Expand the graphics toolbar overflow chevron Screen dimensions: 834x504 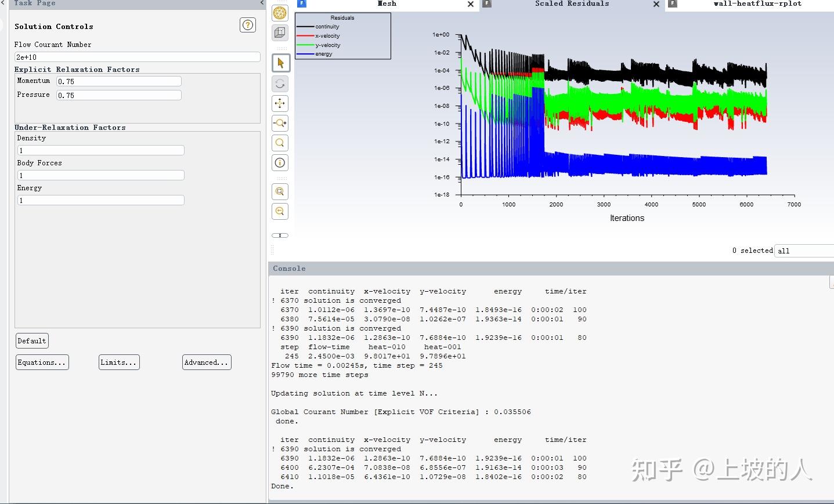point(280,235)
